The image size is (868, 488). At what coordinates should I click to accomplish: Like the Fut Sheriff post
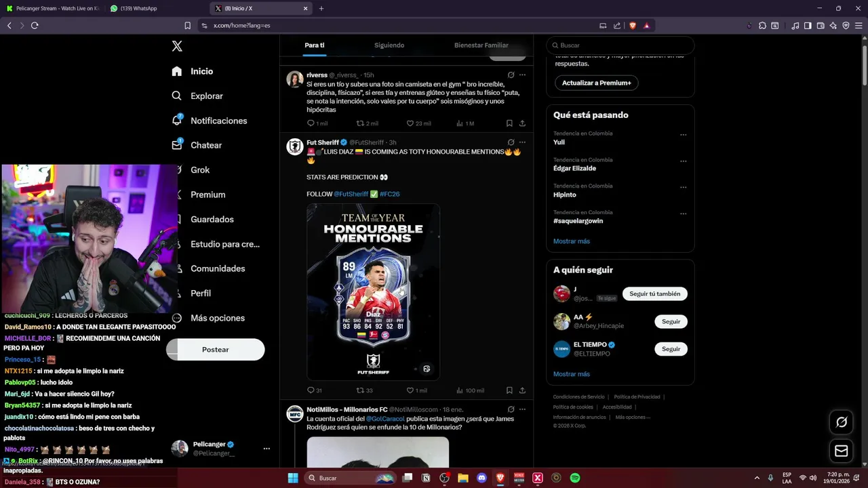(x=416, y=390)
